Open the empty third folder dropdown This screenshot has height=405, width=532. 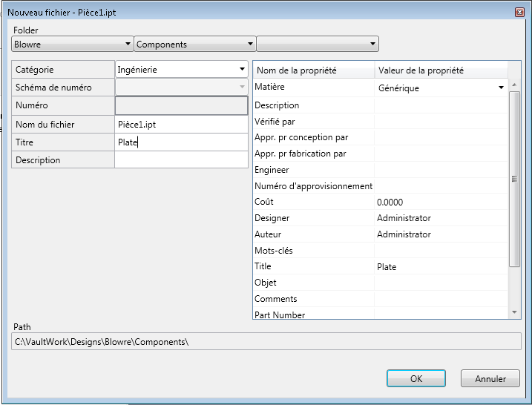(317, 45)
